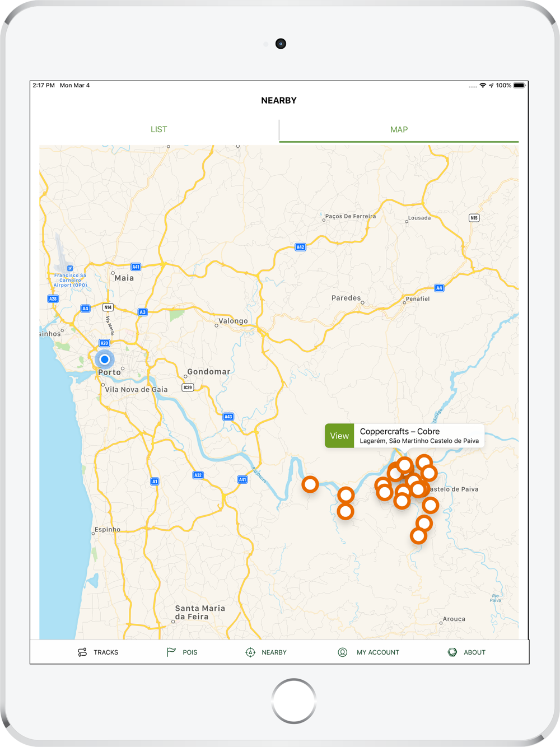The image size is (560, 747).
Task: Tap the A43 highway shield
Action: pos(228,417)
